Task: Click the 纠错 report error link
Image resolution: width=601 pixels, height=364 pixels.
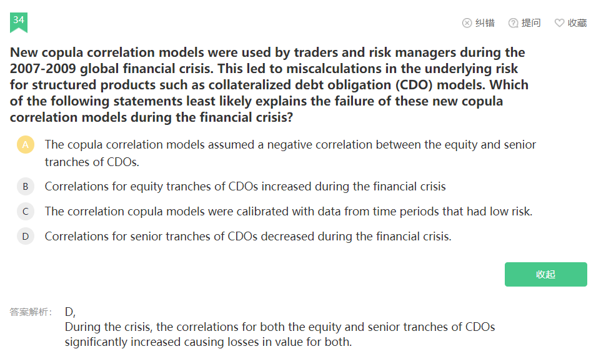Action: point(485,23)
